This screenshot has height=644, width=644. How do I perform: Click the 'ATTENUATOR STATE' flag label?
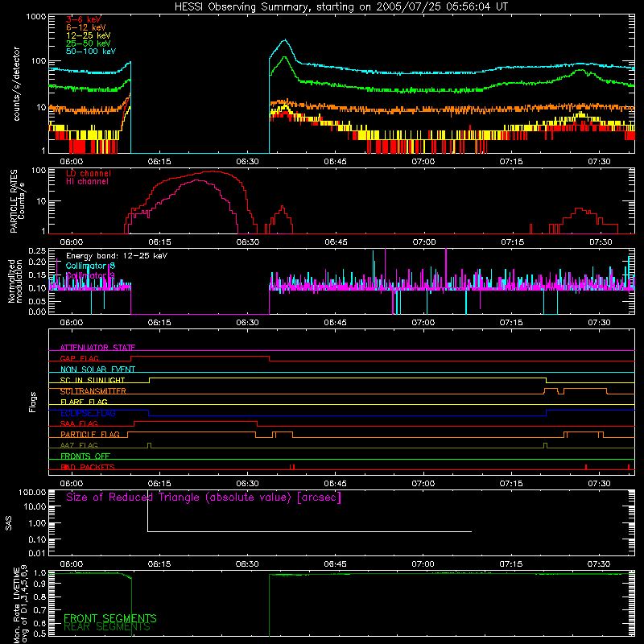[97, 348]
